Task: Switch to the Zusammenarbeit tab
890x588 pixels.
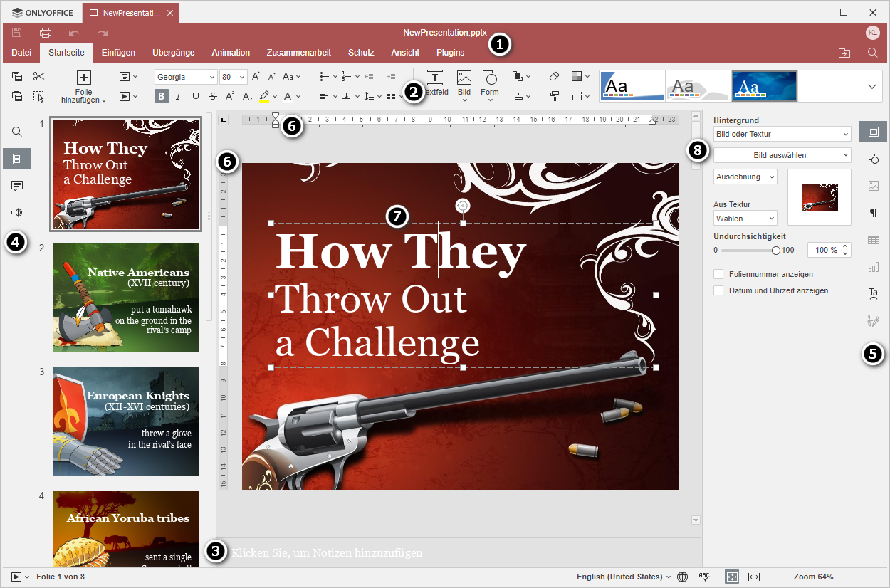Action: (299, 53)
